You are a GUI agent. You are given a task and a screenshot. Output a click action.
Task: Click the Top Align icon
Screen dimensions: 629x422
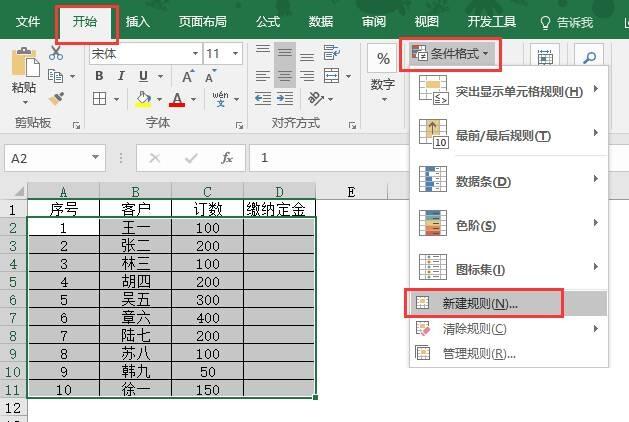[263, 49]
